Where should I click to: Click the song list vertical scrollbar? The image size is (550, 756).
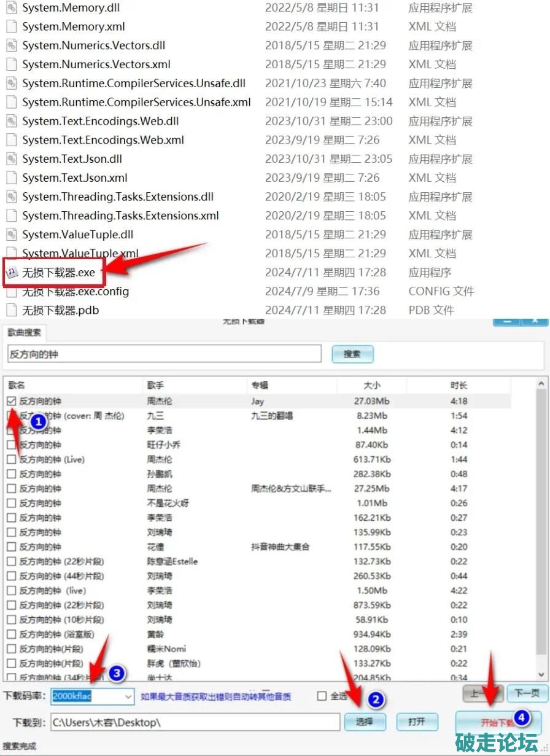541,528
